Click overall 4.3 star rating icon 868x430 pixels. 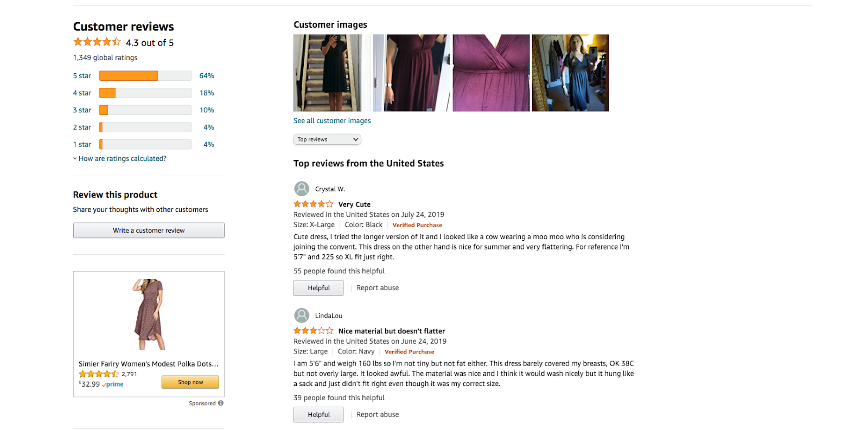pos(97,42)
